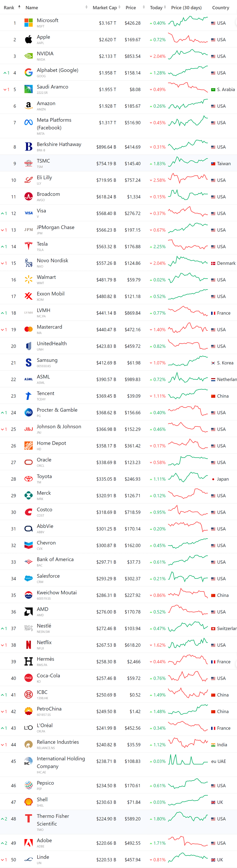Image resolution: width=237 pixels, height=868 pixels.
Task: Click the Walmart spark logo
Action: (x=29, y=280)
